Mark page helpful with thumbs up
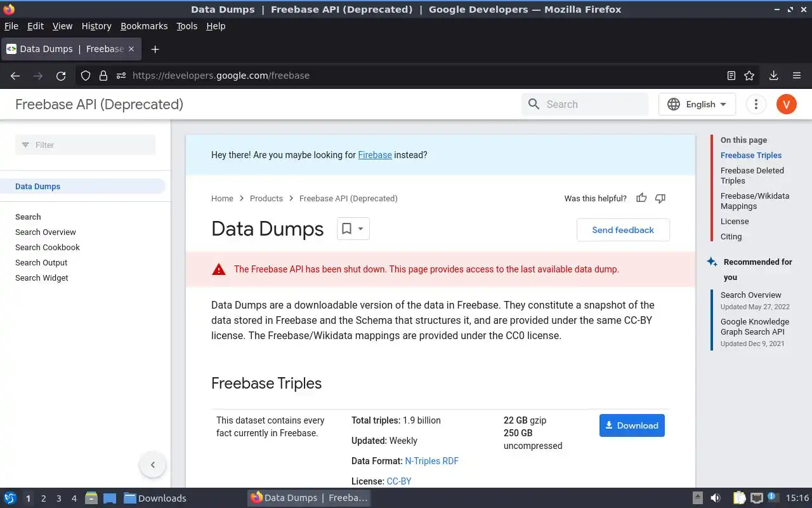Viewport: 812px width, 508px height. tap(641, 198)
